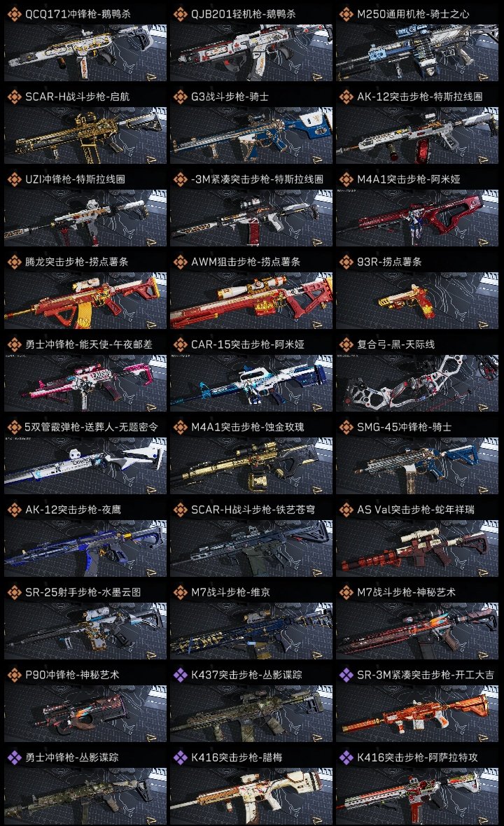
Task: Select the K416突击步枪-腊梅 weapon image
Action: click(251, 797)
